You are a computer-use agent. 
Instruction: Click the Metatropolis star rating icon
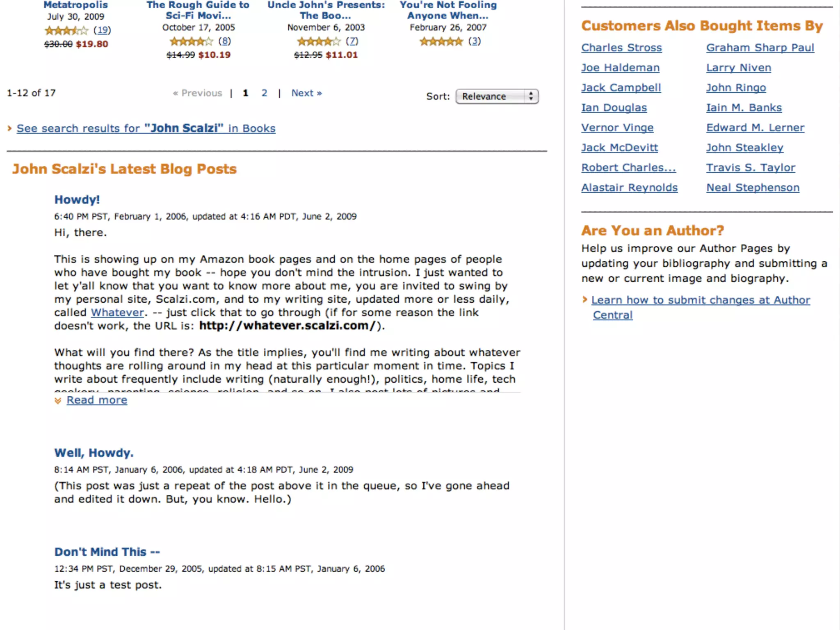pyautogui.click(x=66, y=30)
